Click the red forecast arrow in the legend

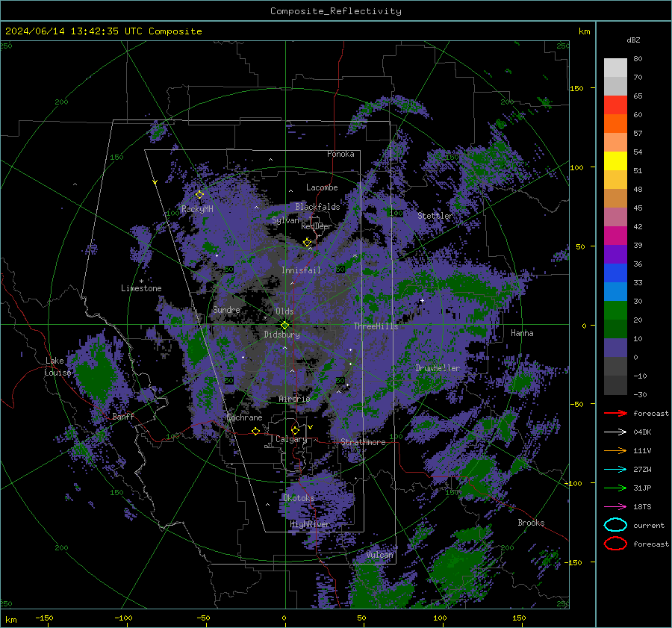615,413
